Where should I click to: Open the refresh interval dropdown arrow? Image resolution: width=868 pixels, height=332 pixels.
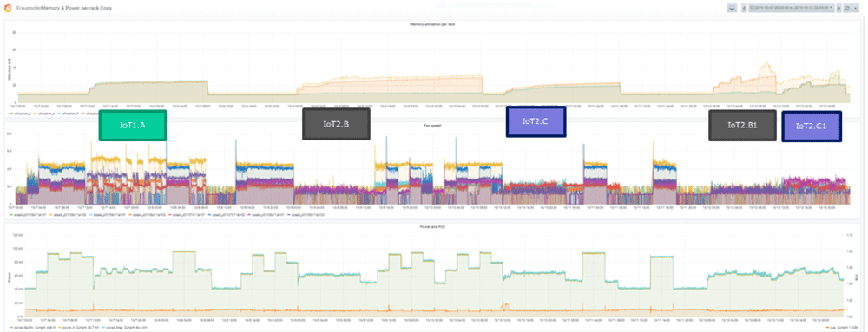pos(855,9)
